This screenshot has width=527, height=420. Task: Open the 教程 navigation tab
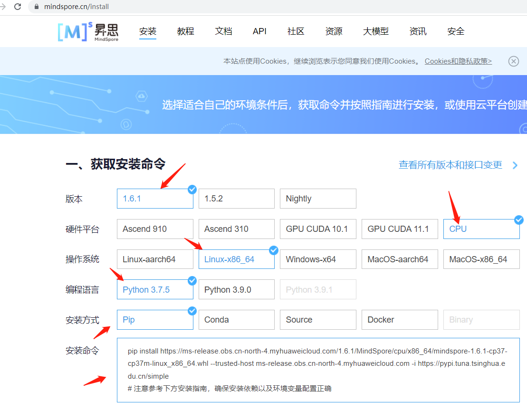click(x=185, y=31)
